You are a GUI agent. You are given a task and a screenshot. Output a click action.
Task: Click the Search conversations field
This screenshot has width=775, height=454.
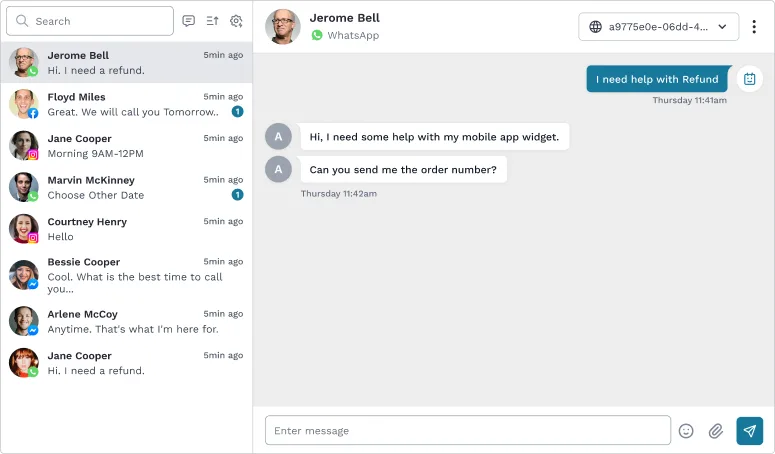90,21
